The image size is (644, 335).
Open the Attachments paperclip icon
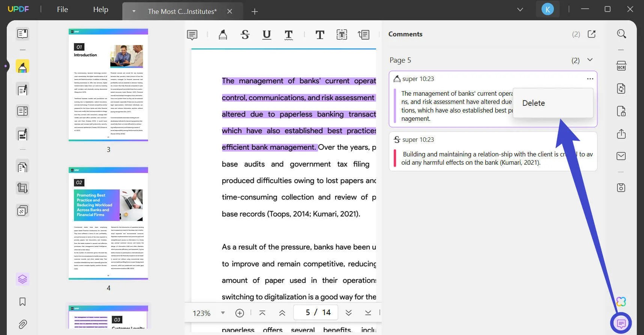point(23,324)
